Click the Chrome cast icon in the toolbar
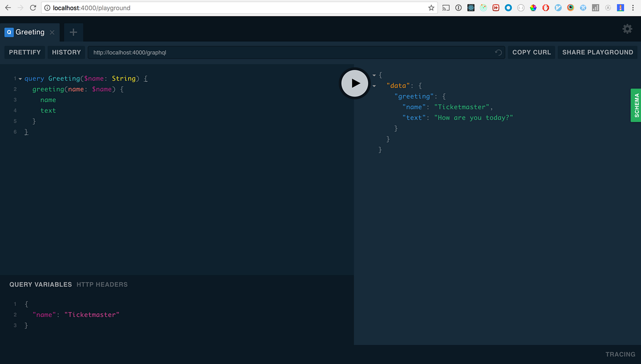The width and height of the screenshot is (641, 364). point(445,8)
